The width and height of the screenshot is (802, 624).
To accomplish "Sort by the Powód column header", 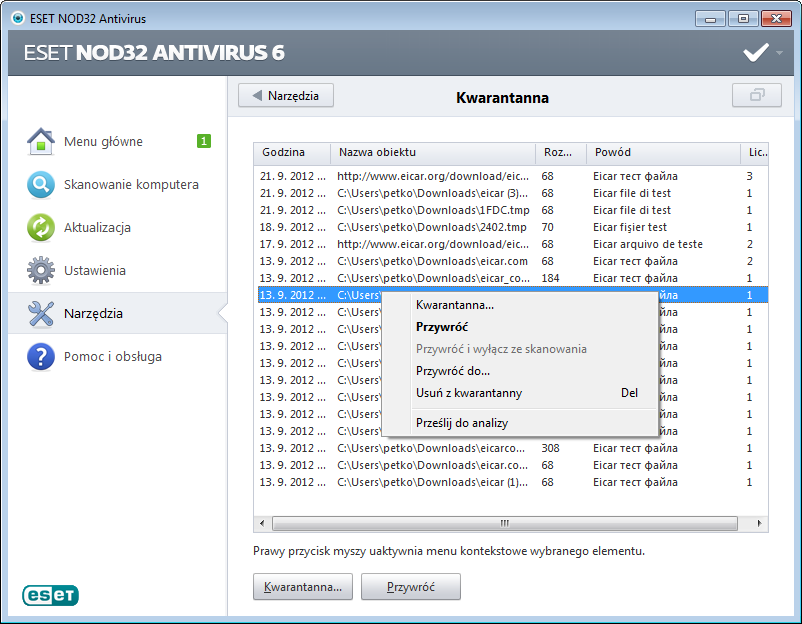I will click(663, 152).
